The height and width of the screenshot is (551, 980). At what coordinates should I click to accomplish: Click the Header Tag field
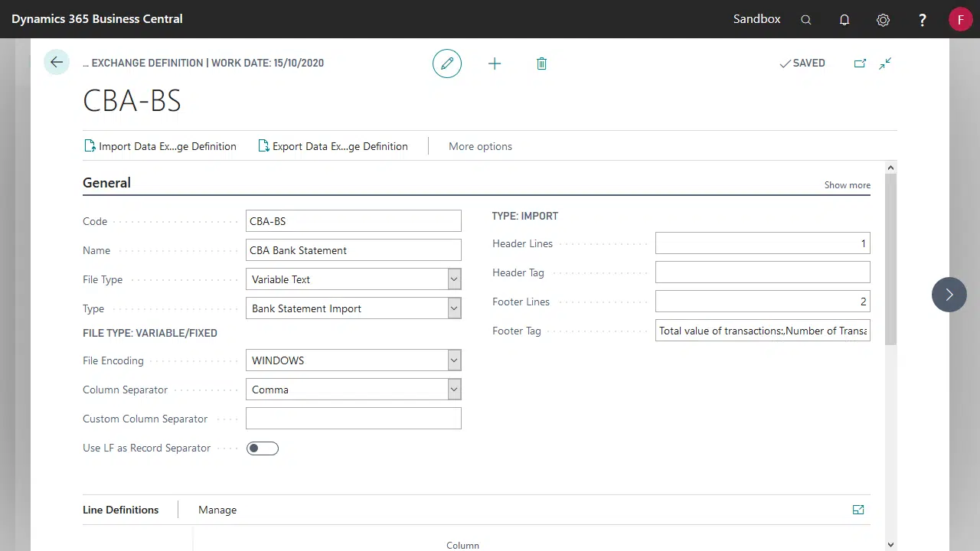point(763,272)
